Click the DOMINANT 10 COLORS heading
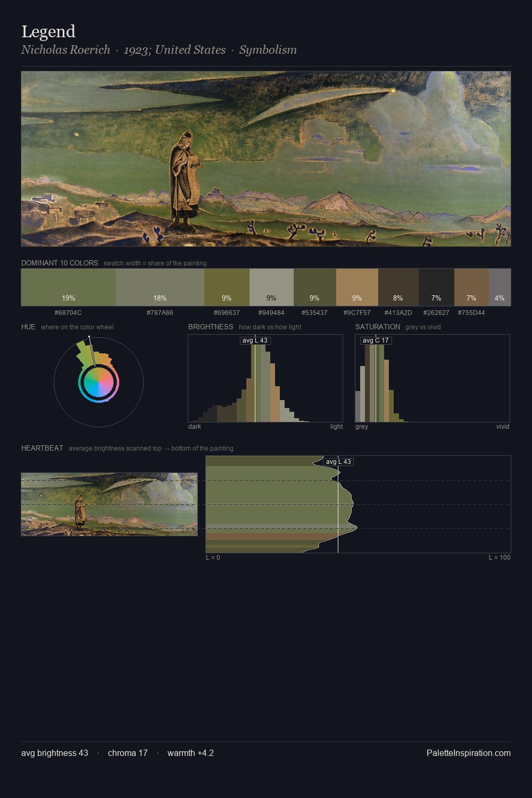This screenshot has width=532, height=798. pos(60,263)
